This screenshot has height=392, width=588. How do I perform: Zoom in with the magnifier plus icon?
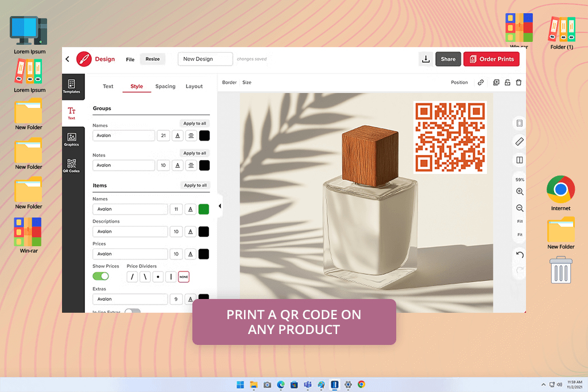click(520, 192)
